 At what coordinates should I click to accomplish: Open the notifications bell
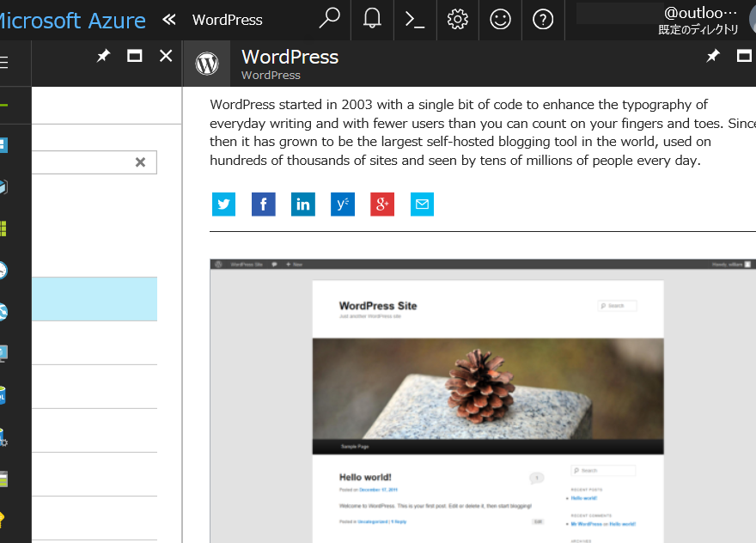(372, 19)
